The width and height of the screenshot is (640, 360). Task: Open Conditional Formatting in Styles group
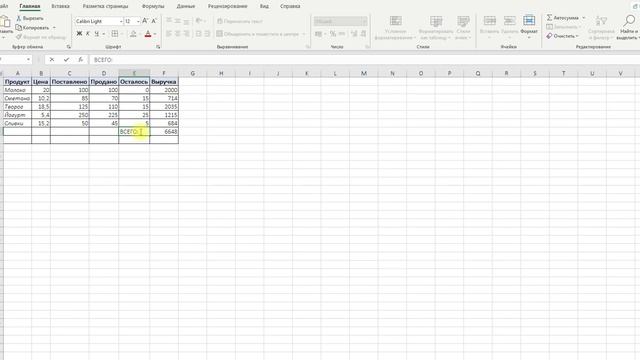click(x=395, y=28)
